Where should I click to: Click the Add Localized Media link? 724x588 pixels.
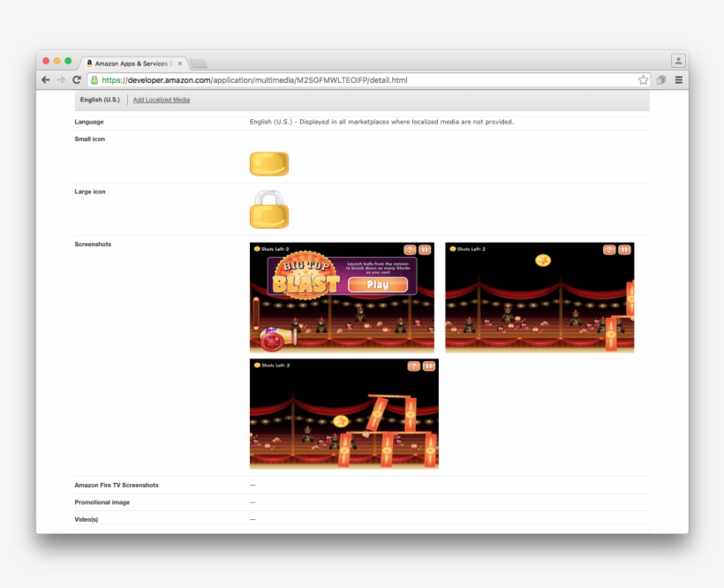tap(161, 100)
